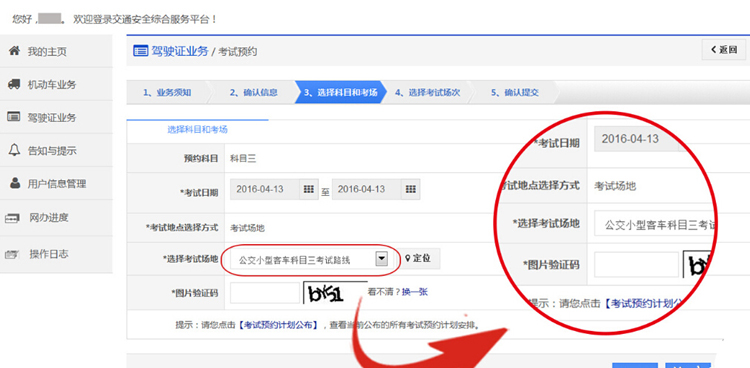This screenshot has height=368, width=750.
Task: Go to step 5、确认提交
Action: tap(515, 92)
